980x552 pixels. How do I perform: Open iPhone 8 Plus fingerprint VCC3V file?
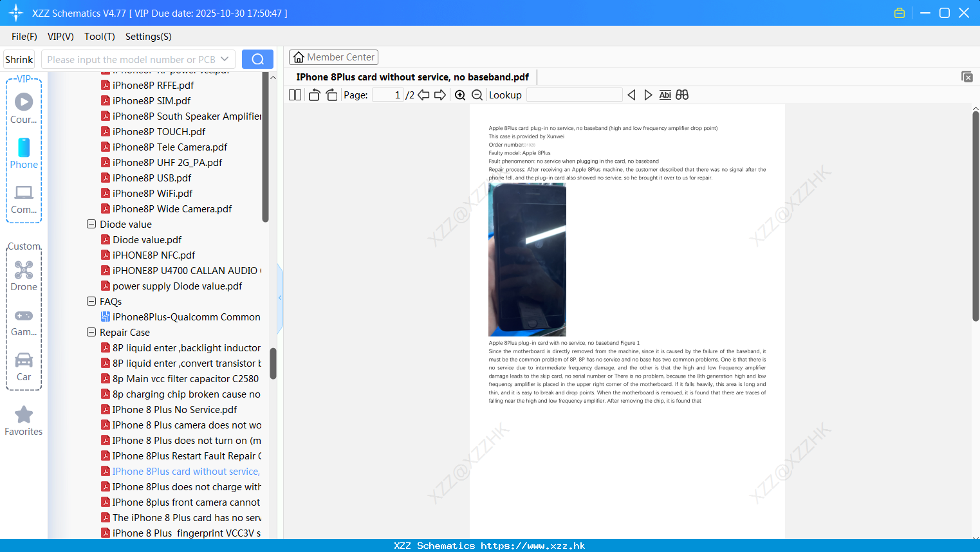click(x=187, y=533)
